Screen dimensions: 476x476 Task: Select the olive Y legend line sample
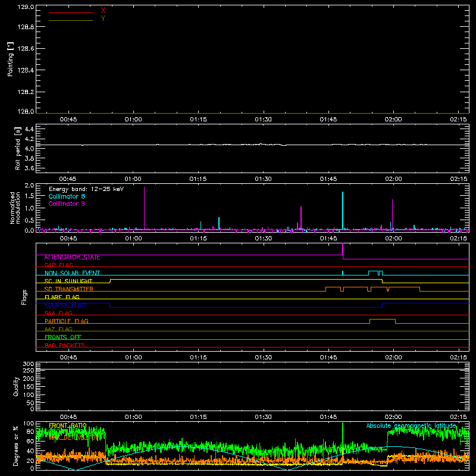coord(71,20)
